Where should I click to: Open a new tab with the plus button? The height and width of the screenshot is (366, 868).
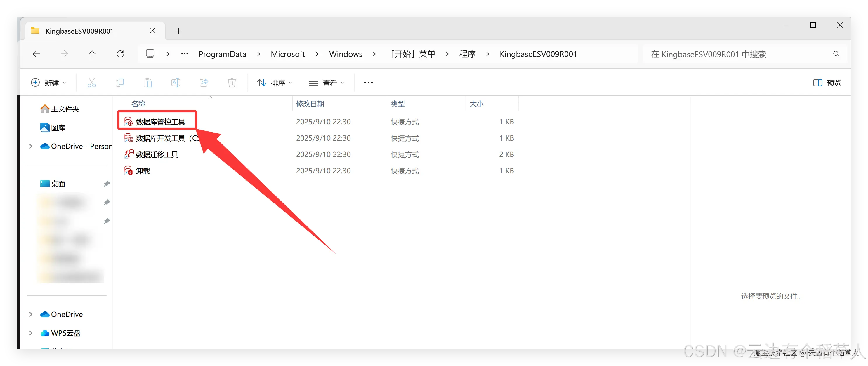click(178, 31)
